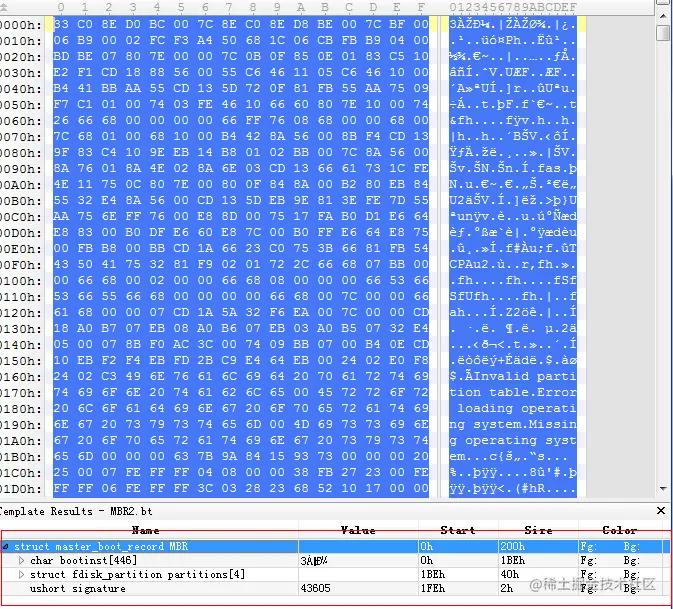Viewport: 673px width, 609px height.
Task: Click the ASCII text 'ng system.Missin'
Action: pyautogui.click(x=513, y=424)
